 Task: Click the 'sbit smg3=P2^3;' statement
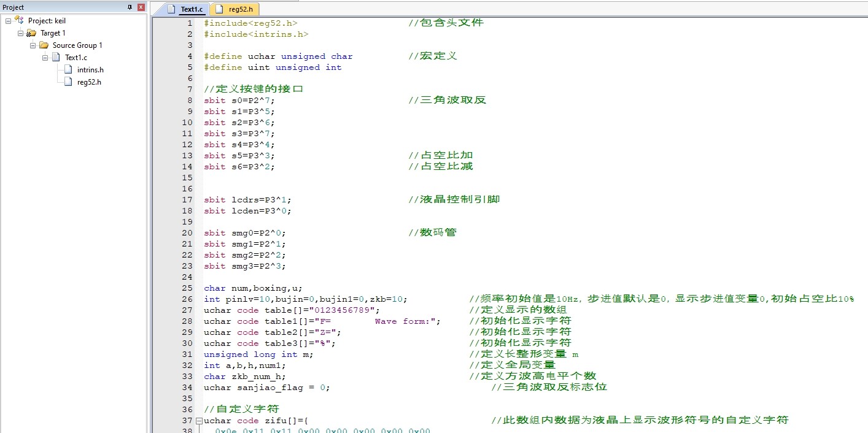click(x=245, y=266)
